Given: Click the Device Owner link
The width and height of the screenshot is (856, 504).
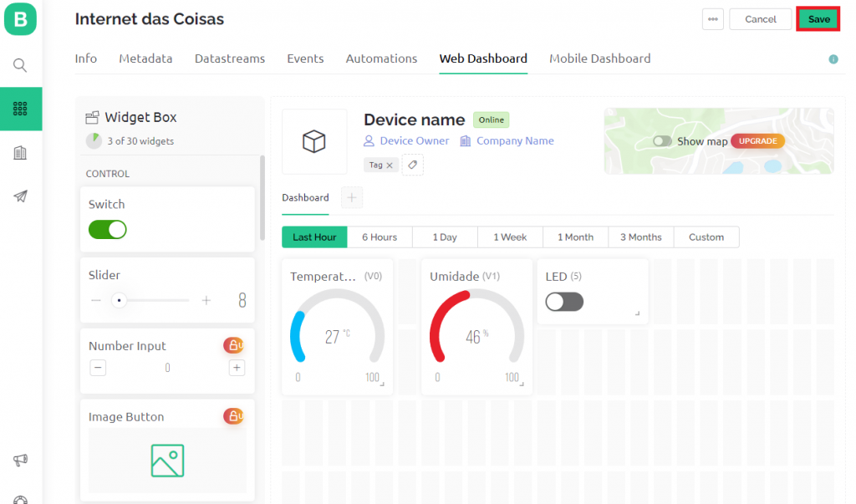Looking at the screenshot, I should point(415,141).
